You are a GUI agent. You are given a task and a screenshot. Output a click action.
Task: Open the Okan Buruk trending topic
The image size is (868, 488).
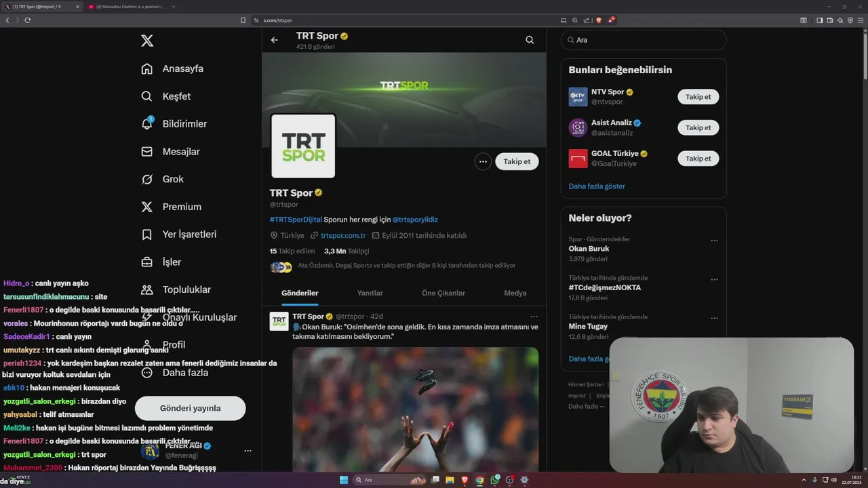[x=589, y=249]
